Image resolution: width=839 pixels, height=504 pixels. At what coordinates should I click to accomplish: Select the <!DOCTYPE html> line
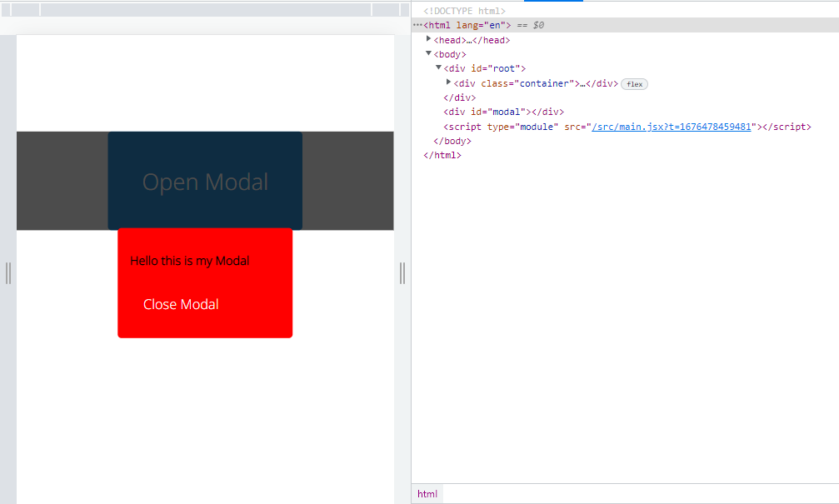464,11
